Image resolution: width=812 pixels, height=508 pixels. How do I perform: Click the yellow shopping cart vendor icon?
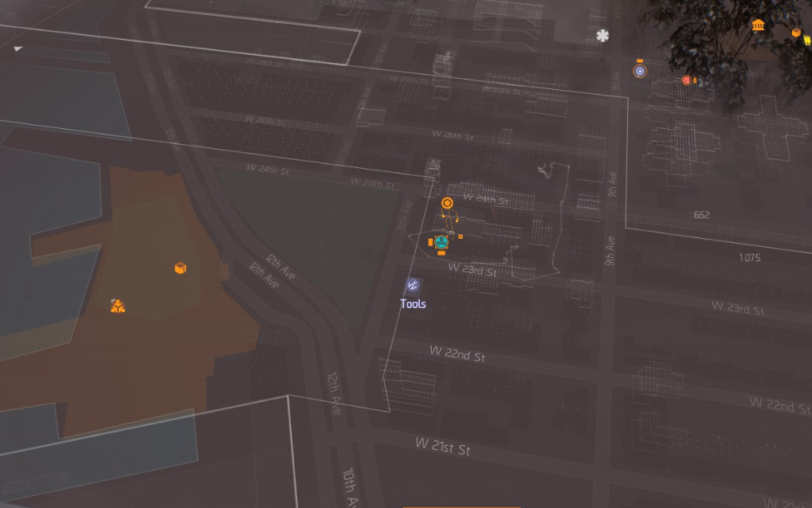click(807, 41)
